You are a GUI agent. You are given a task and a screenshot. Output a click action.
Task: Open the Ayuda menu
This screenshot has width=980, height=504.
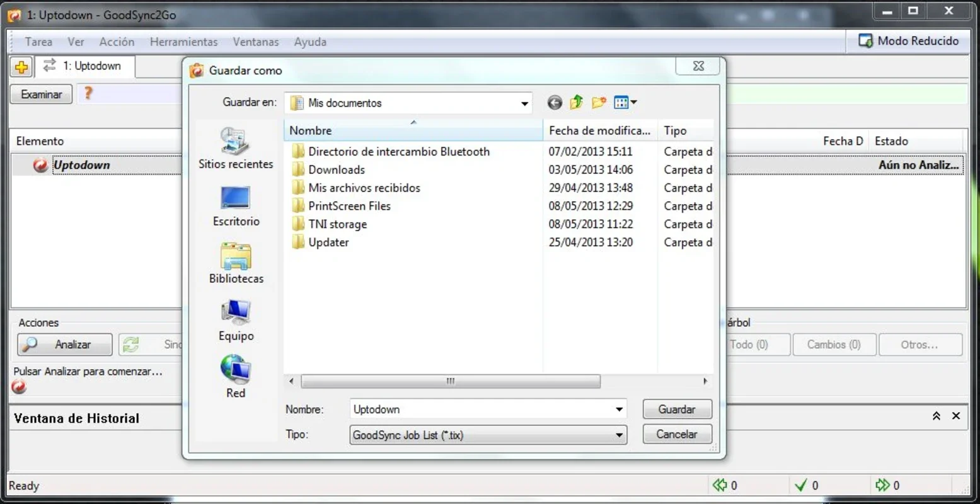click(x=310, y=42)
